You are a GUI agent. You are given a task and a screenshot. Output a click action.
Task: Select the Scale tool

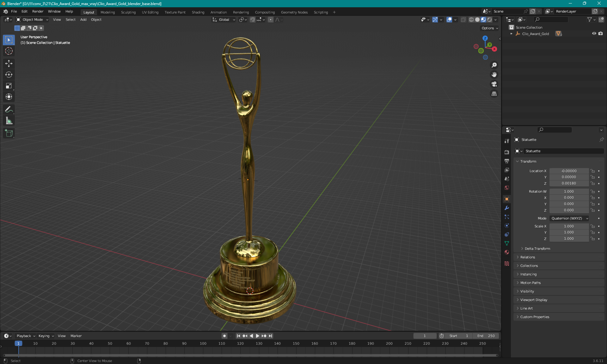point(9,86)
